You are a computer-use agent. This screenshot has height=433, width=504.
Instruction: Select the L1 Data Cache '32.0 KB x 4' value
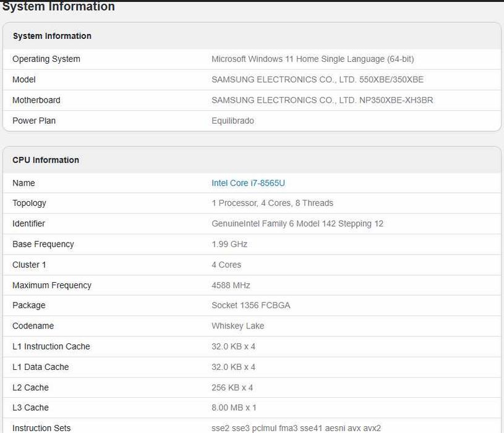point(233,367)
